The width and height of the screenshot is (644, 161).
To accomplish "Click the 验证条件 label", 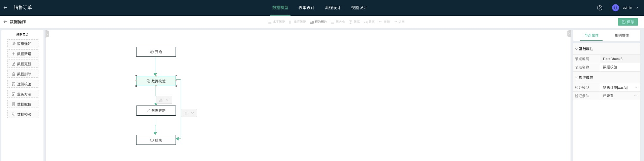I will (582, 96).
